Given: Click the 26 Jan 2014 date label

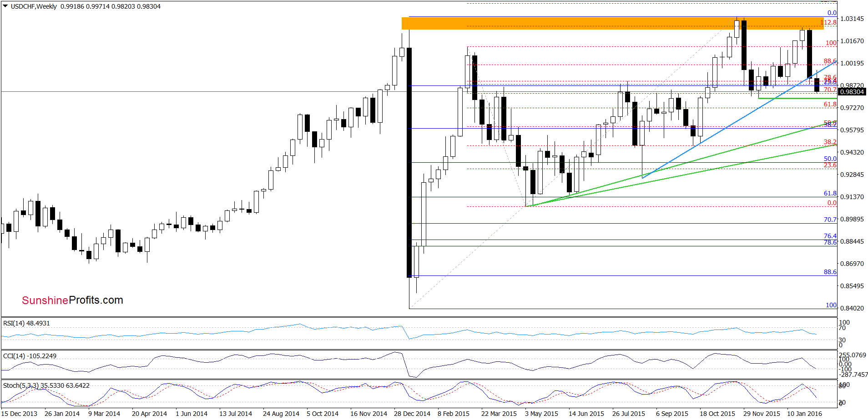Looking at the screenshot, I should tap(62, 414).
